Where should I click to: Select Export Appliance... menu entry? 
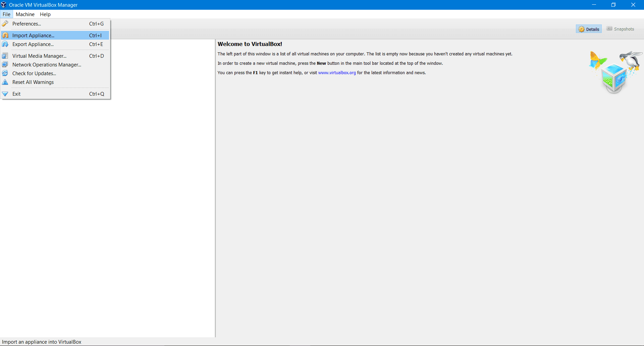tap(55, 44)
